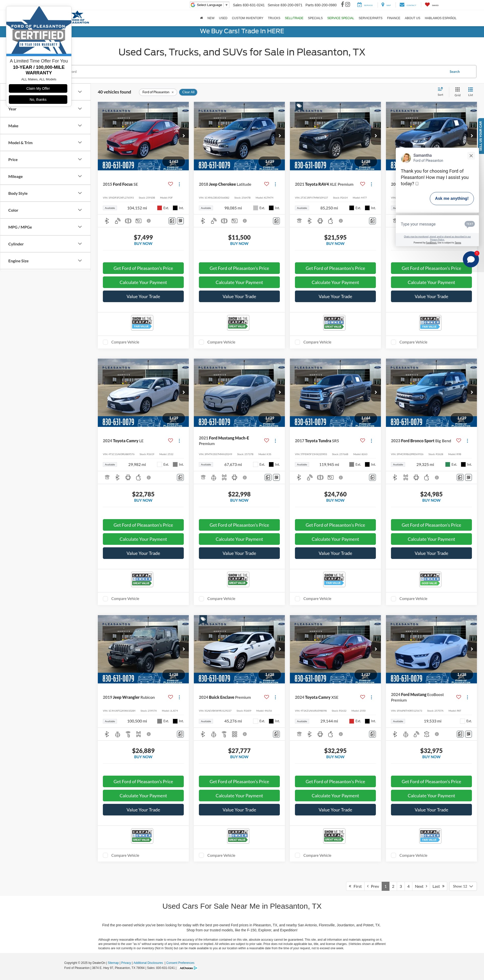Image resolution: width=484 pixels, height=980 pixels.
Task: Open the FINANCE menu item
Action: pyautogui.click(x=394, y=18)
